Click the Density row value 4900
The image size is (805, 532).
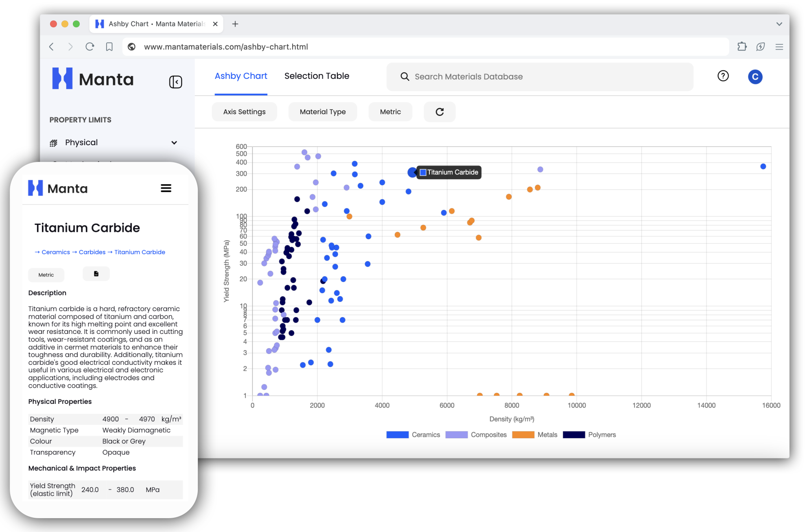(x=111, y=419)
